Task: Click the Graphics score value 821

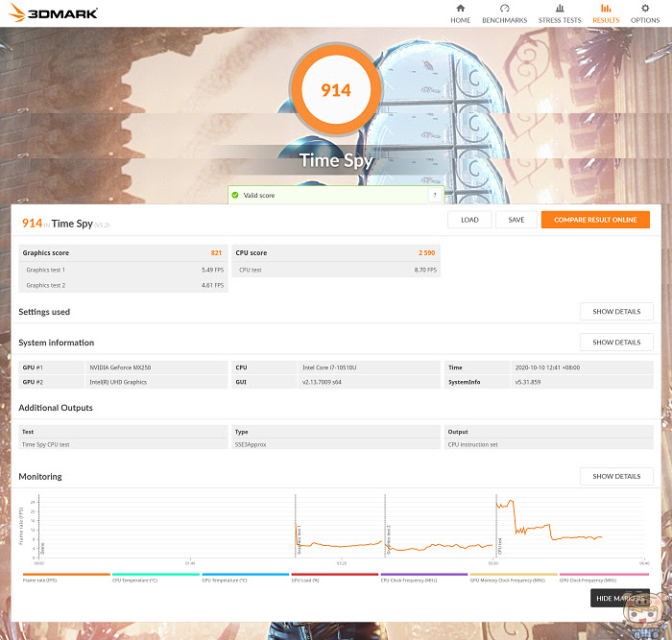Action: [x=216, y=252]
